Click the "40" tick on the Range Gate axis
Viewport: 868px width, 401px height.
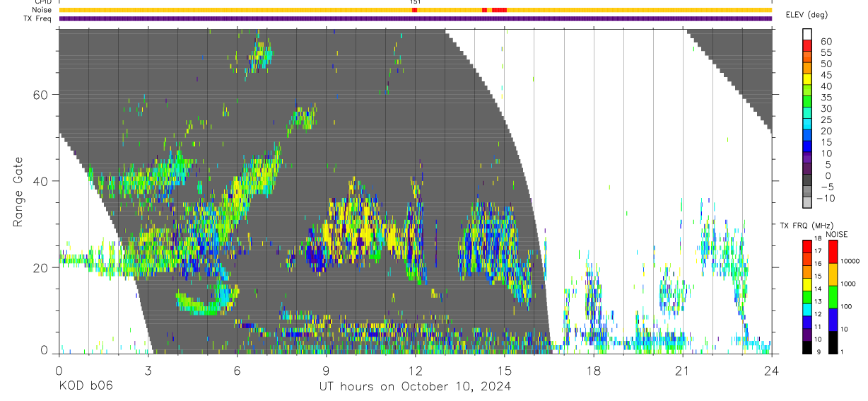[x=41, y=181]
